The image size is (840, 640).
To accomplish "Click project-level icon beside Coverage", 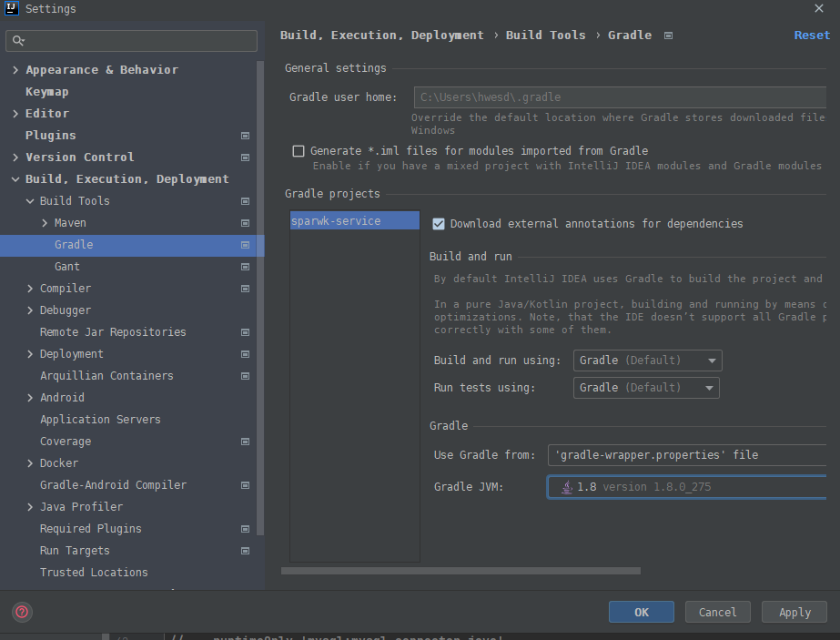I will tap(246, 442).
